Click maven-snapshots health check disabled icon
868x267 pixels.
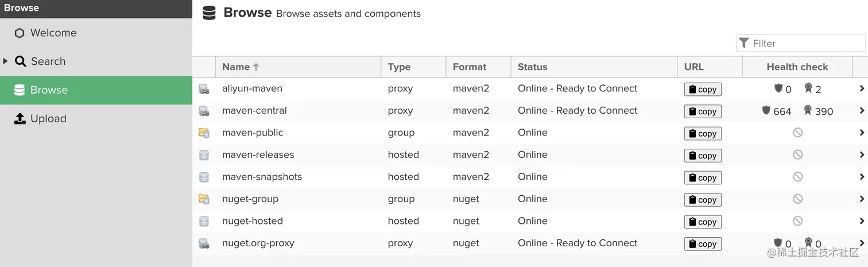pos(797,177)
